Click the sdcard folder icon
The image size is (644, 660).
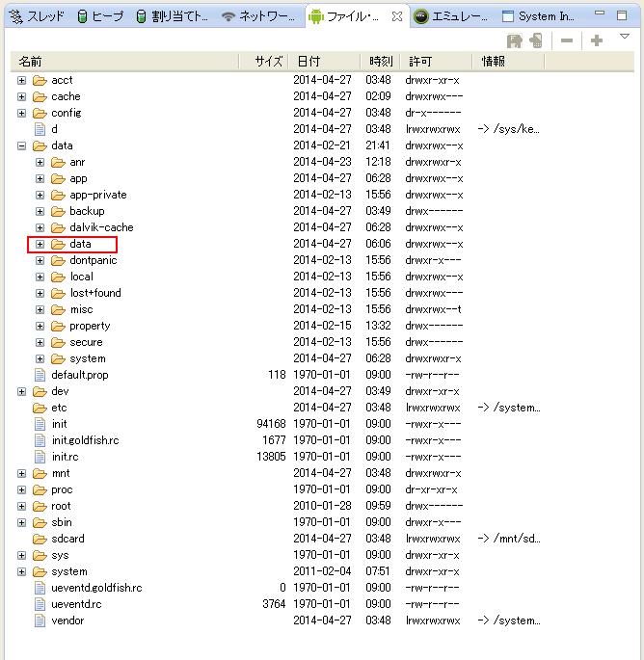[x=40, y=540]
